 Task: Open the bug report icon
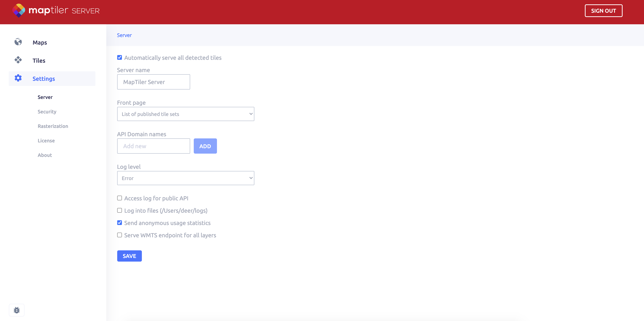click(x=17, y=310)
